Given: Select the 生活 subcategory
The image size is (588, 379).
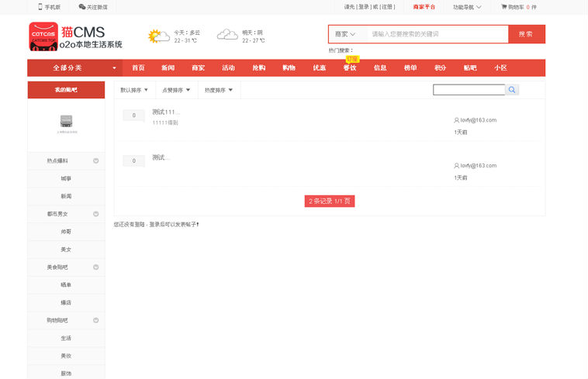Looking at the screenshot, I should click(66, 338).
